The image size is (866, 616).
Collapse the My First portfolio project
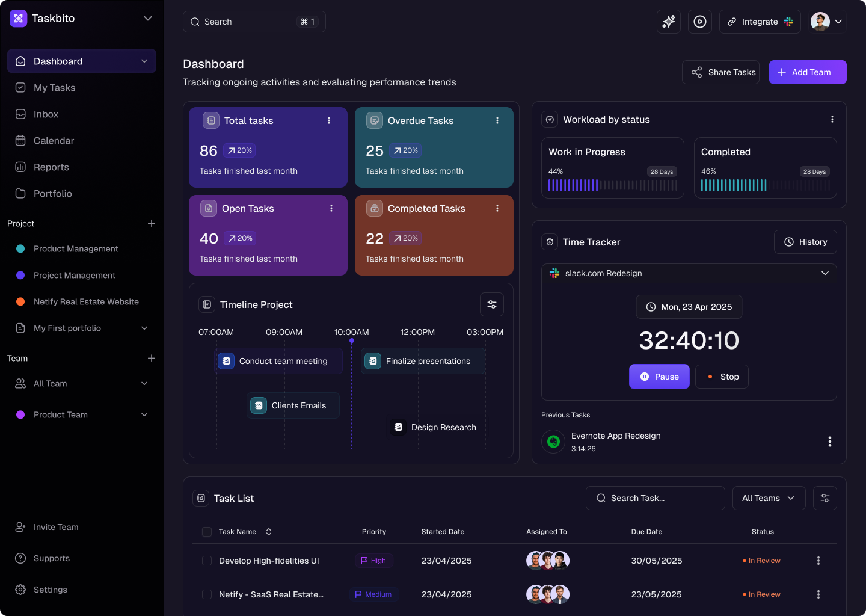tap(144, 328)
